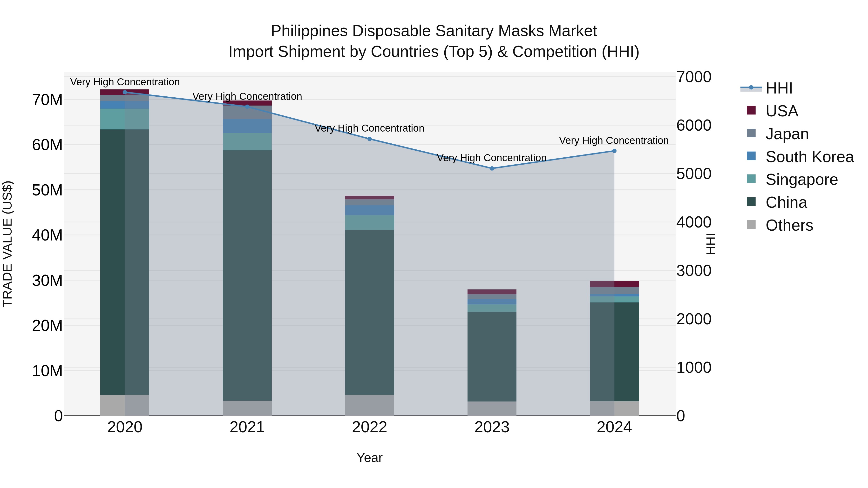The image size is (868, 488).
Task: Click the China segment of the 2021 bar
Action: (247, 275)
